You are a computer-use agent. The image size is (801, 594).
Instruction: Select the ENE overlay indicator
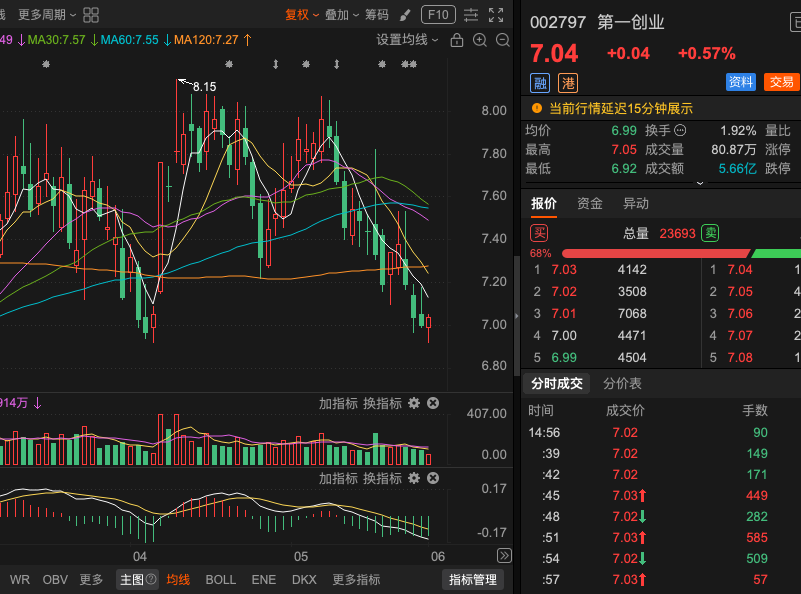coord(264,580)
